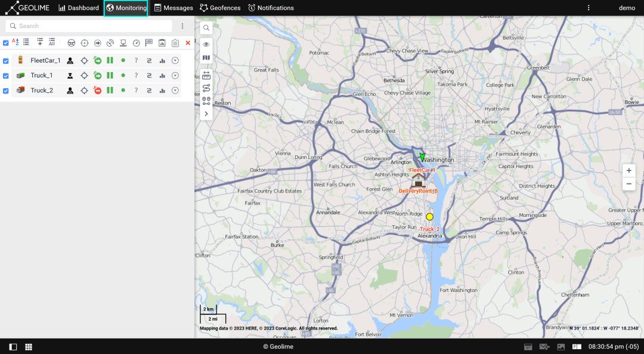Click the list view icon in units toolbar
644x354 pixels.
tap(26, 42)
